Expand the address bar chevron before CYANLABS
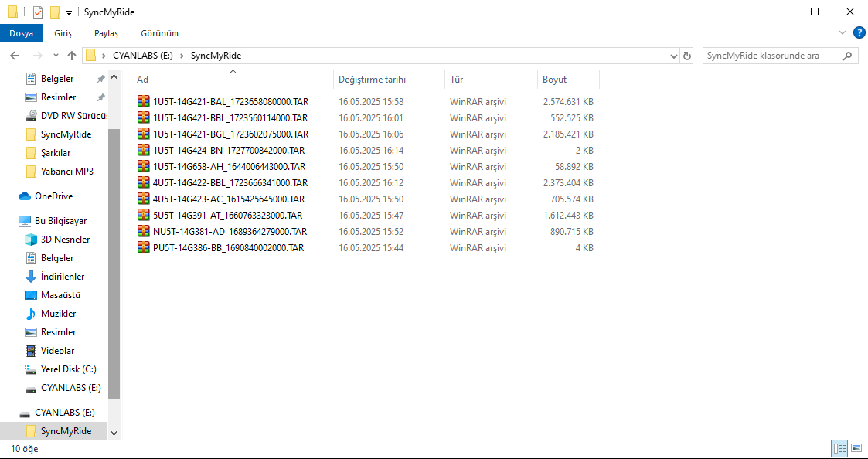The image size is (868, 459). pos(104,56)
